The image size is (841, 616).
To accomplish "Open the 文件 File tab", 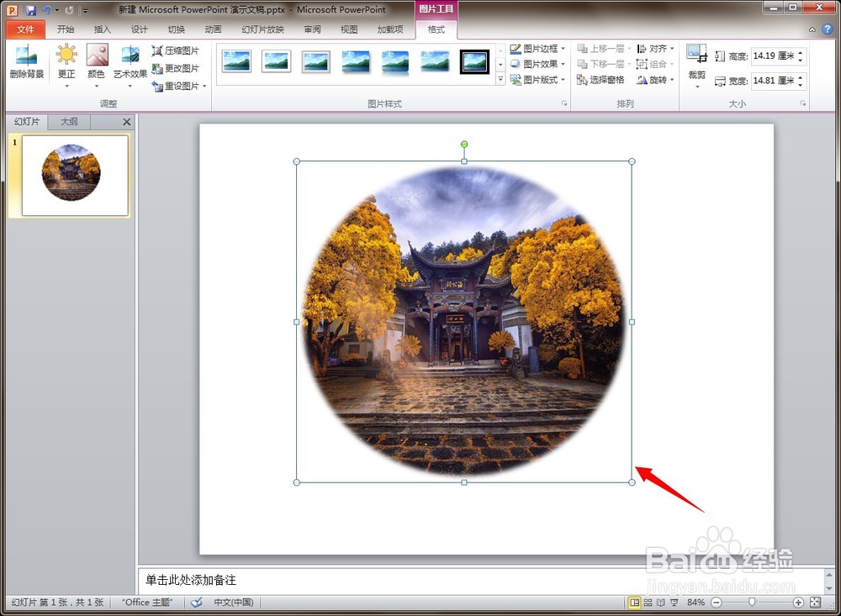I will coord(25,29).
